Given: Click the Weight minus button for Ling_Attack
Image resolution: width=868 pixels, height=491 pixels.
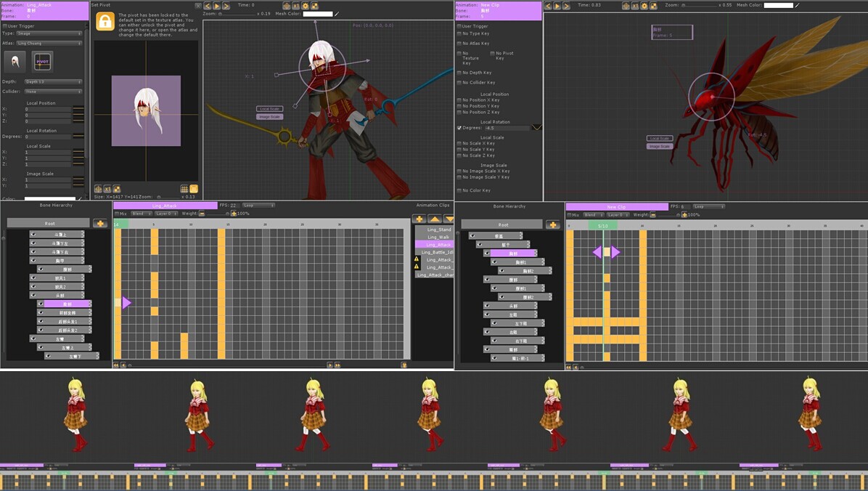Looking at the screenshot, I should 202,214.
